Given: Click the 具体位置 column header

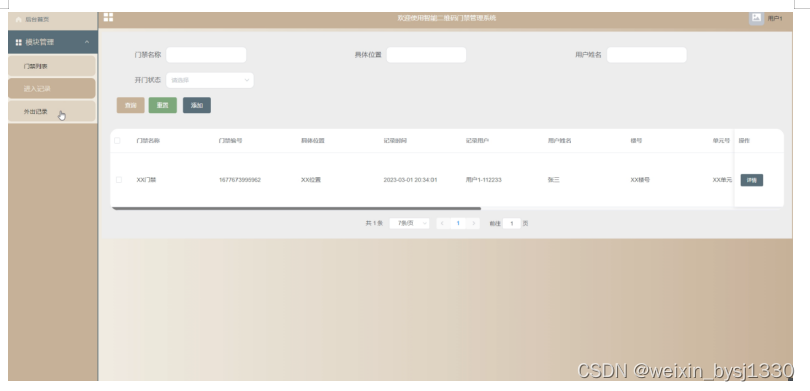Looking at the screenshot, I should [313, 140].
